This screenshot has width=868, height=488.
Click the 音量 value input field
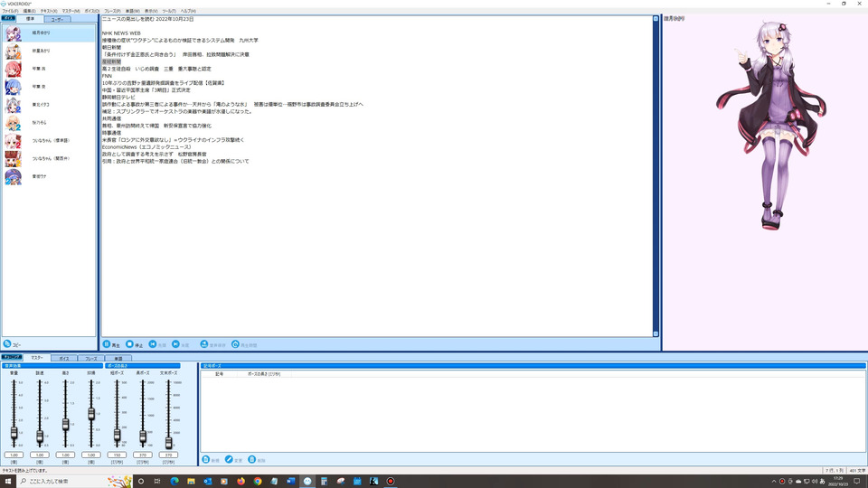coord(14,455)
